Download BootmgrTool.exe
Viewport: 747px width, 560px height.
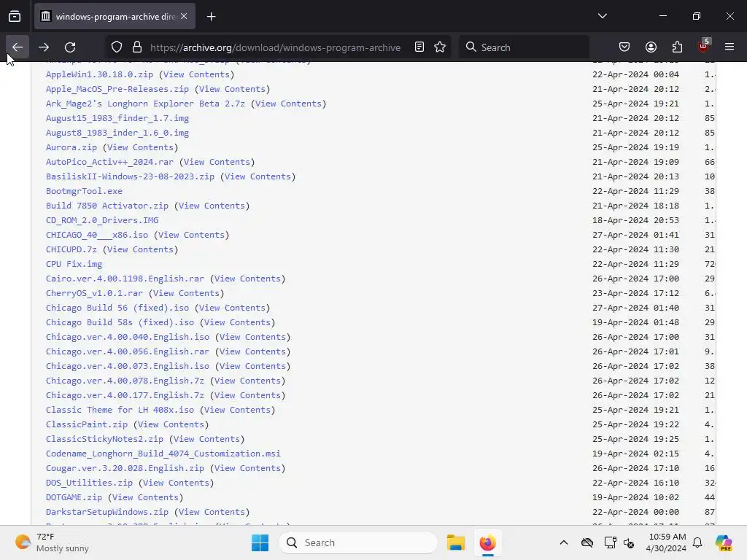tap(84, 191)
